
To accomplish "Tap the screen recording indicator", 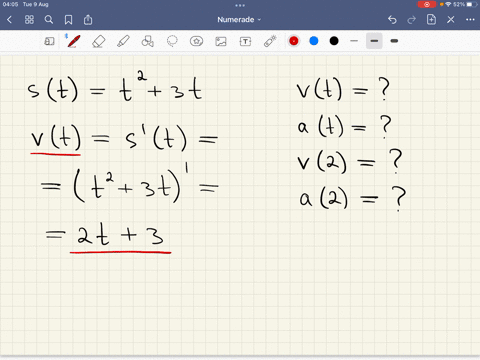I will click(x=427, y=4).
